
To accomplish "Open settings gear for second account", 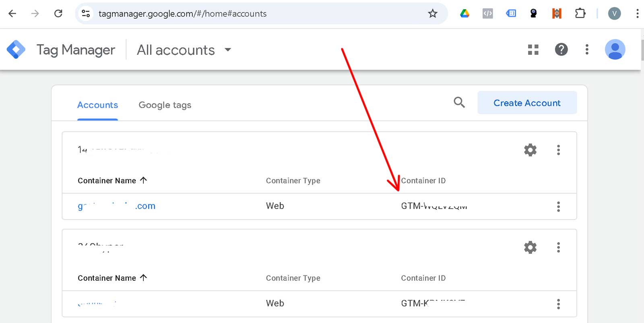I will click(x=530, y=247).
